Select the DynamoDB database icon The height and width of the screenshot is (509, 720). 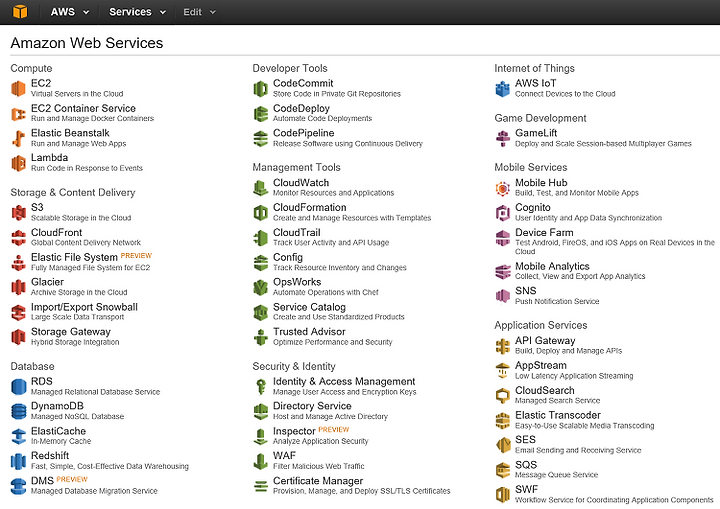point(18,411)
